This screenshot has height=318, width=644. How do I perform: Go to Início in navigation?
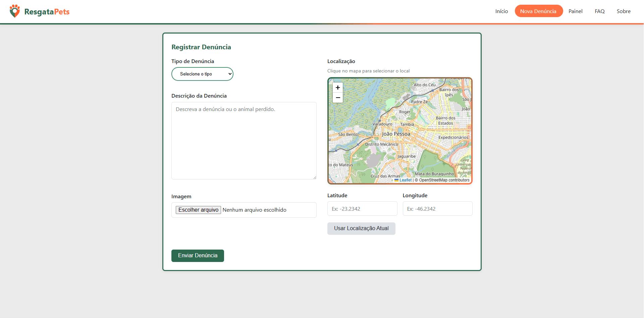point(501,11)
